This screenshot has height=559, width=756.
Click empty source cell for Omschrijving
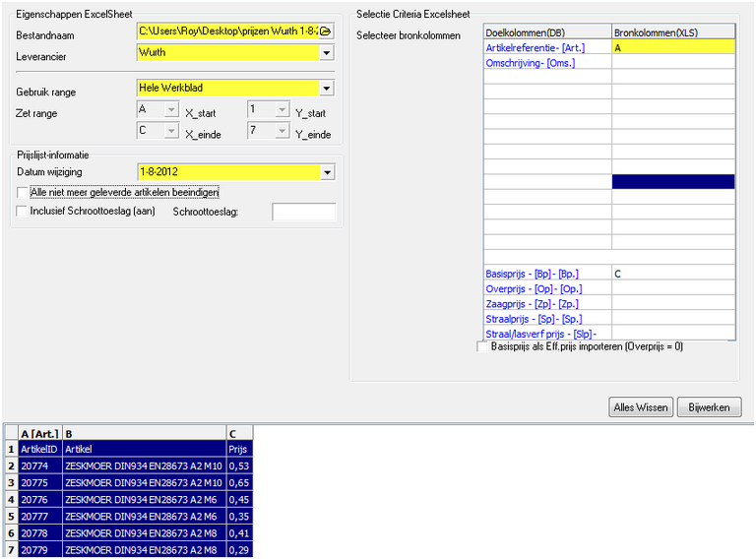coord(673,63)
